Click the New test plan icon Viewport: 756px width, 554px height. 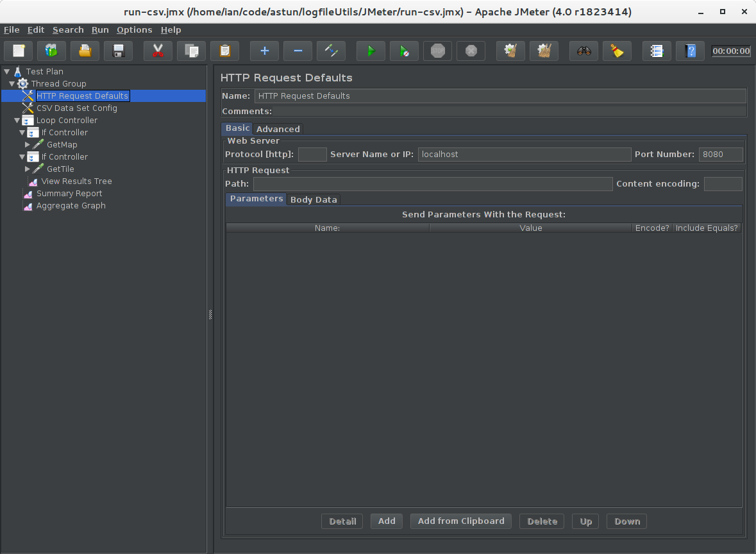[x=19, y=51]
